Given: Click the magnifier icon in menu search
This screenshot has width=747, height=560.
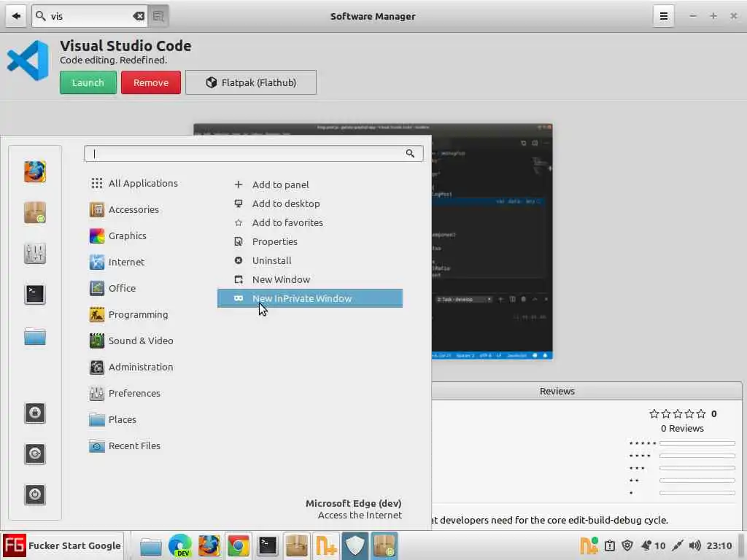Looking at the screenshot, I should click(x=410, y=153).
